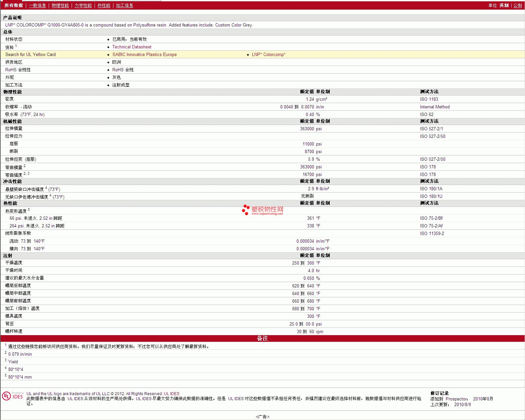Click the ISO 75-2/Bf test method

(431, 218)
